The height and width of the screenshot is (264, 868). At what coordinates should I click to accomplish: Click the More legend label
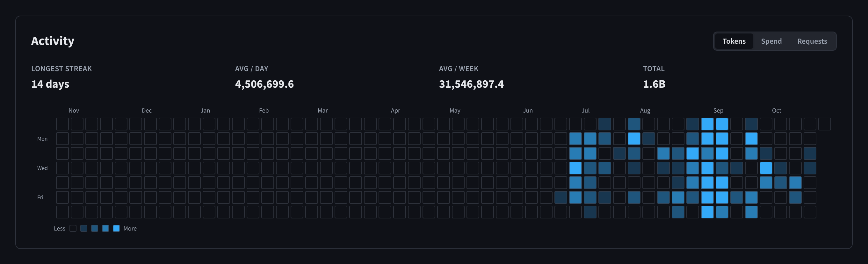click(130, 229)
